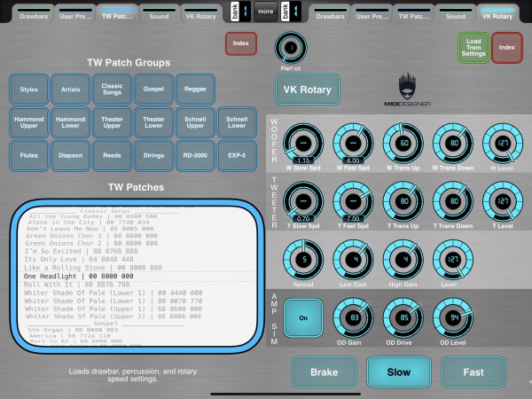Click Load Trem Settings button
Screen dimensions: 532x399
click(473, 48)
